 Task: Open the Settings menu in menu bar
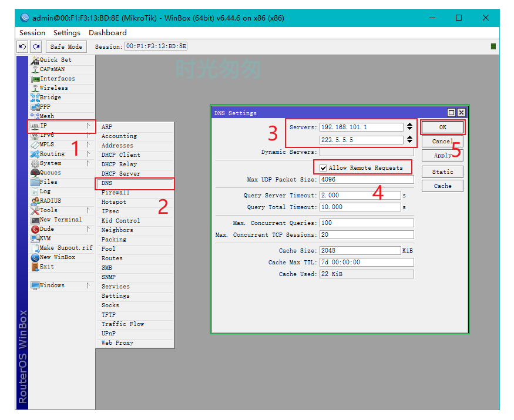[67, 33]
